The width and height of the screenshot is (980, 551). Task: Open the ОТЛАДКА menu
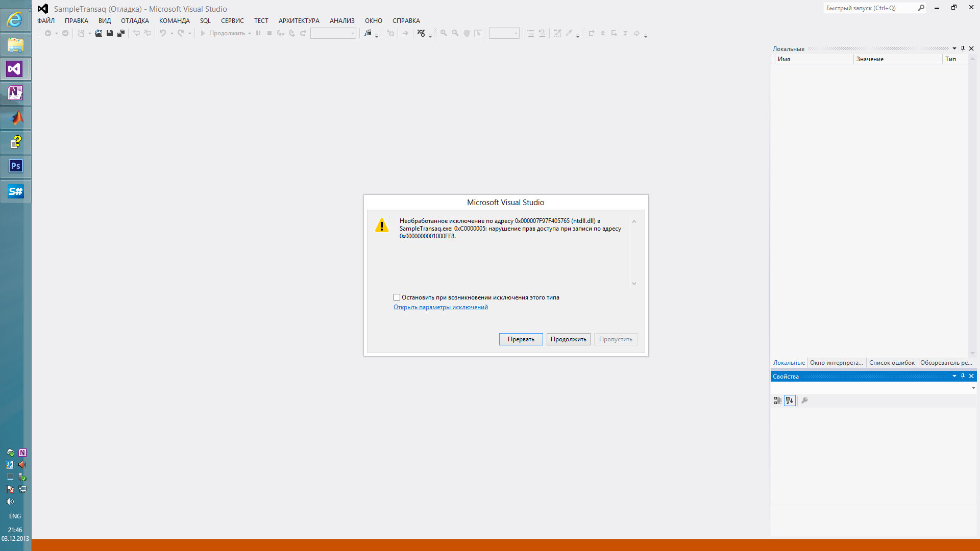pyautogui.click(x=135, y=21)
